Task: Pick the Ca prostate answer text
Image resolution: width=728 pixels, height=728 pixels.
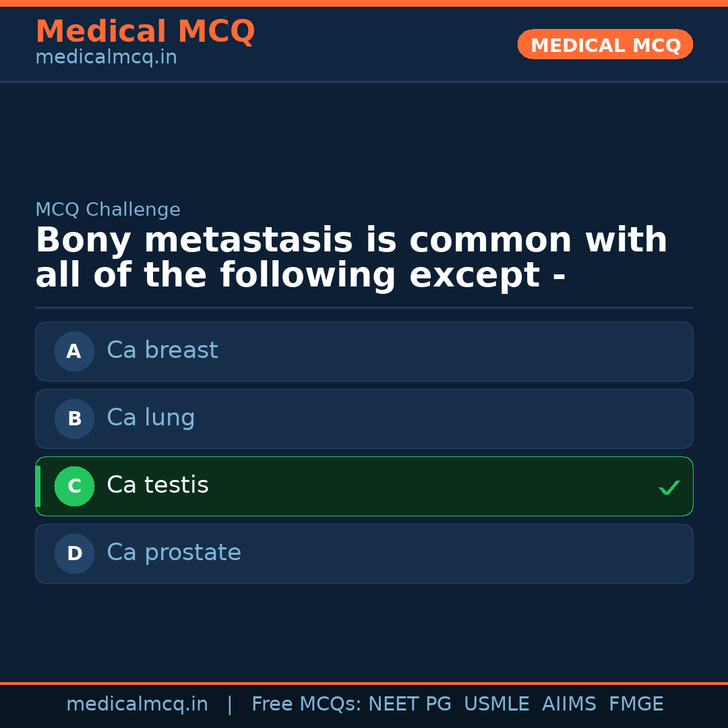Action: [x=174, y=553]
